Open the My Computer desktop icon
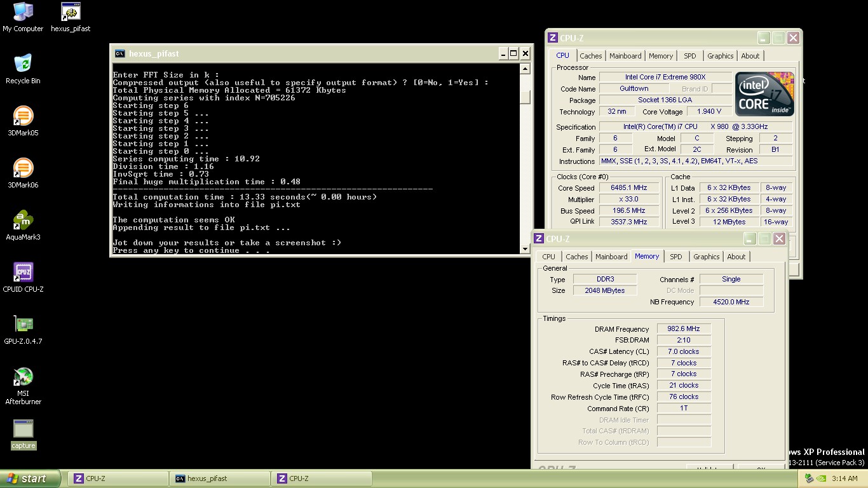Screen dimensions: 868x488 23,17
